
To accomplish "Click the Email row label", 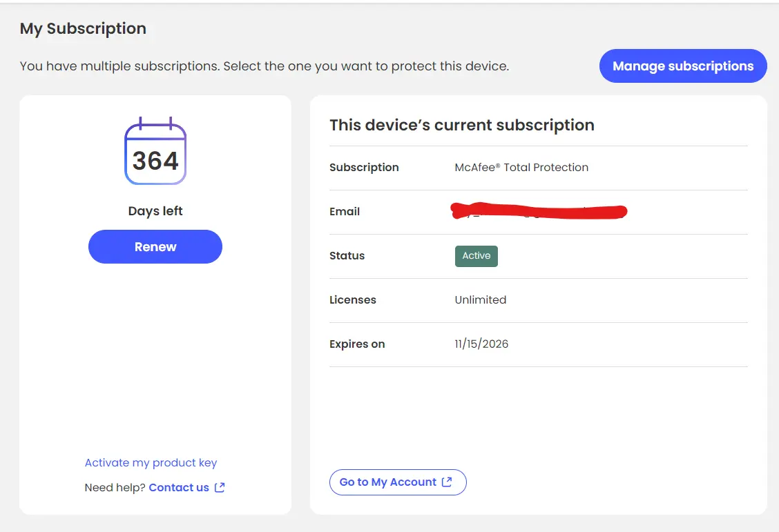I will [x=345, y=211].
